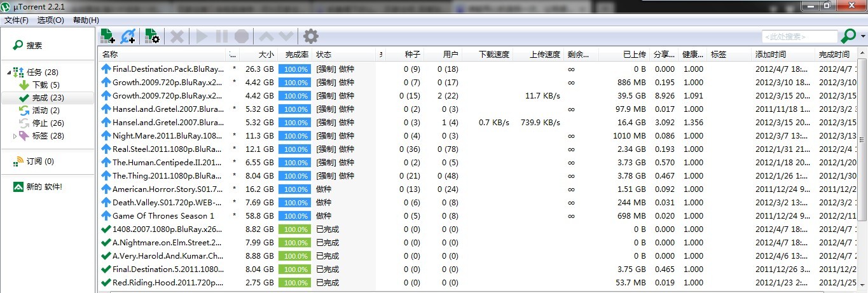The image size is (868, 293).
Task: Open the 文件(F) menu
Action: [17, 20]
